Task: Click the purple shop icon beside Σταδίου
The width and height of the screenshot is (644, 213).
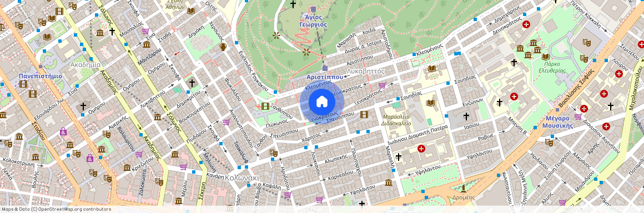Action: [x=63, y=132]
